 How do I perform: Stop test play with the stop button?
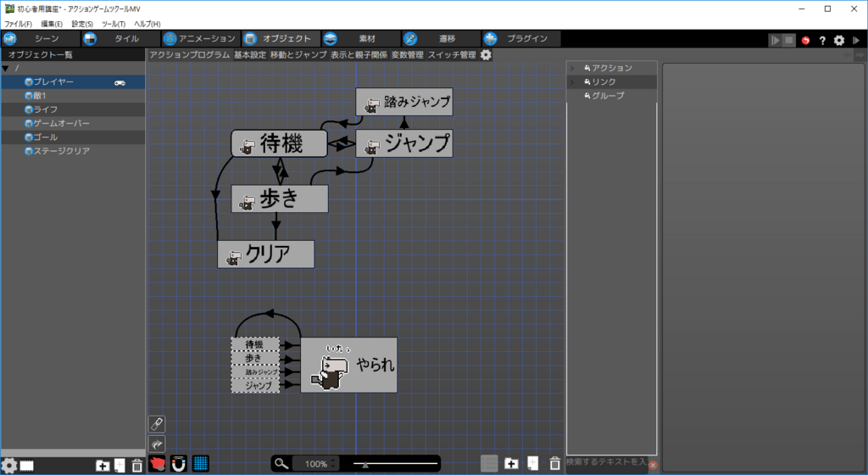(x=789, y=40)
